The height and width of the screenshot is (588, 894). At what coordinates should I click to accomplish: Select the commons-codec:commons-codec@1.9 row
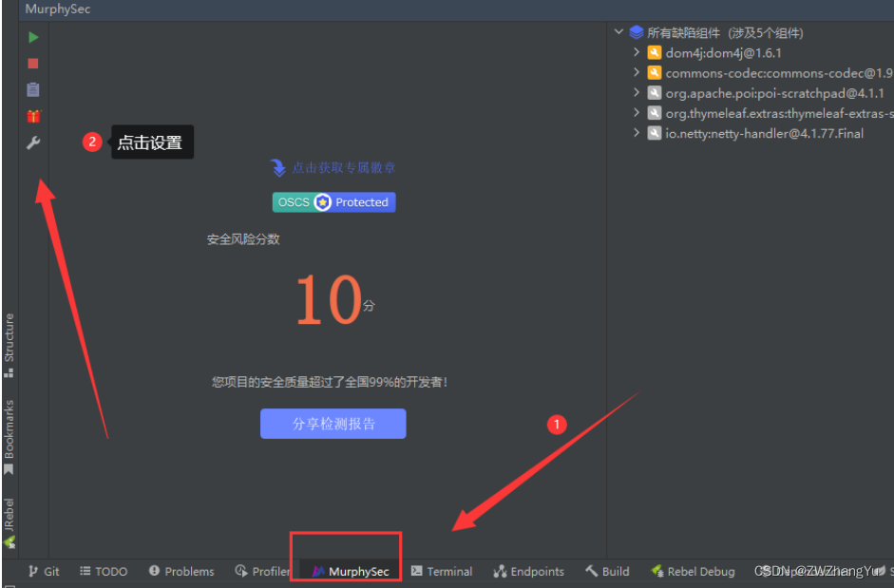779,73
